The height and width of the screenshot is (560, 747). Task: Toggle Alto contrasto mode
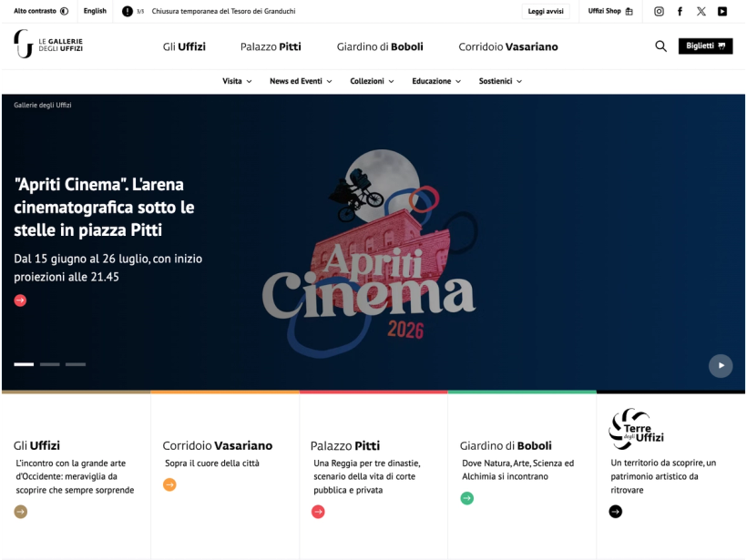point(41,11)
